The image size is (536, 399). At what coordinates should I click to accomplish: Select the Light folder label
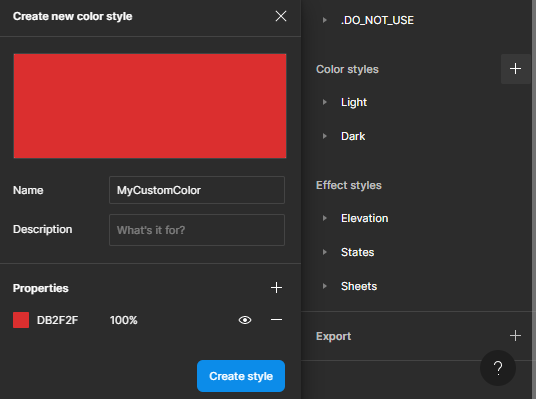click(x=354, y=102)
